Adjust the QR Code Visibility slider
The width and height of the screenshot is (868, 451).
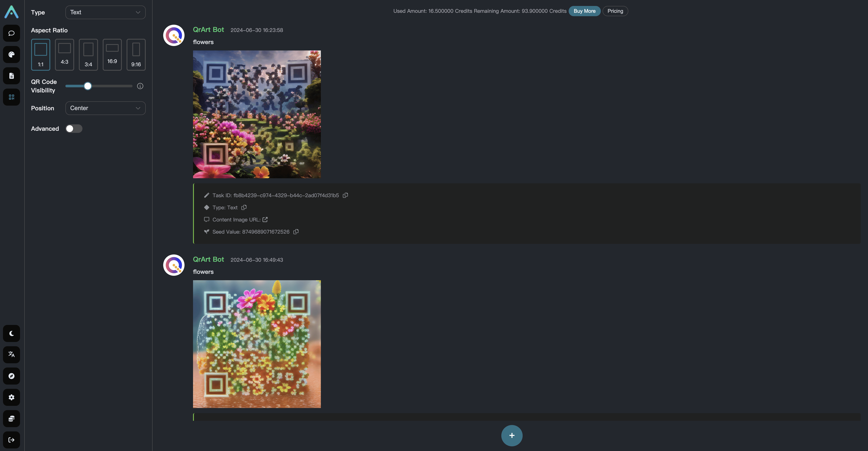click(88, 86)
